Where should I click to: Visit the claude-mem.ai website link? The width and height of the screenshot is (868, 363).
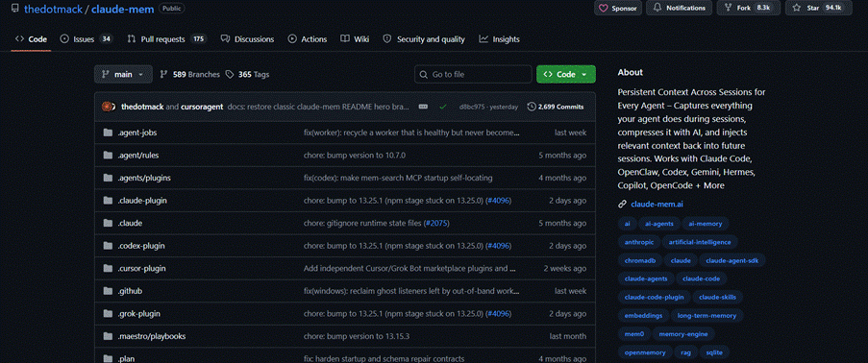pos(657,205)
